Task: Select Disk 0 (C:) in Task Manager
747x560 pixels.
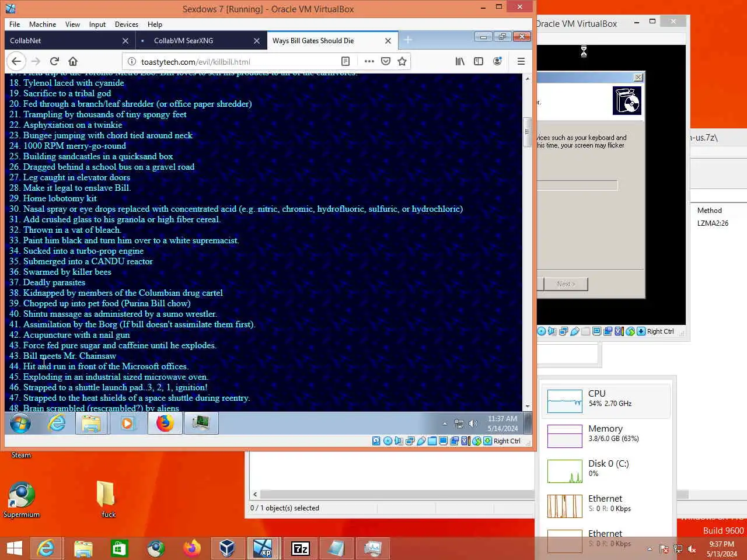Action: (607, 471)
